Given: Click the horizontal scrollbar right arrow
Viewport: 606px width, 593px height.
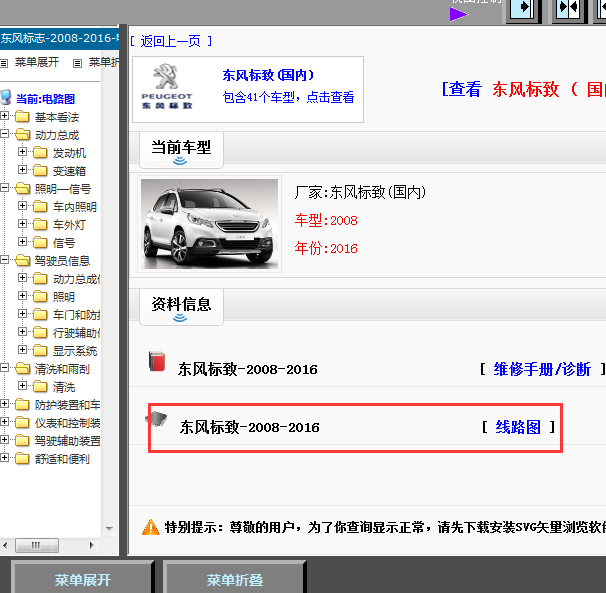Looking at the screenshot, I should coord(92,545).
